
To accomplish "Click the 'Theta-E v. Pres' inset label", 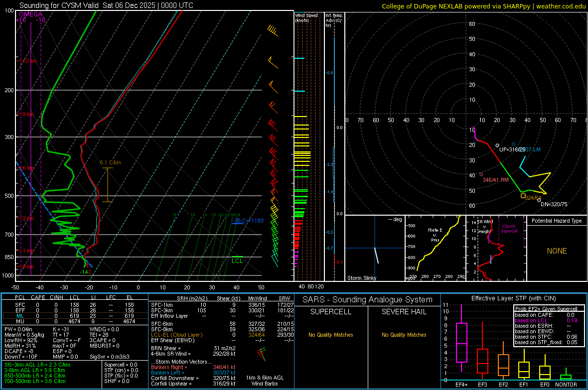I will point(435,235).
